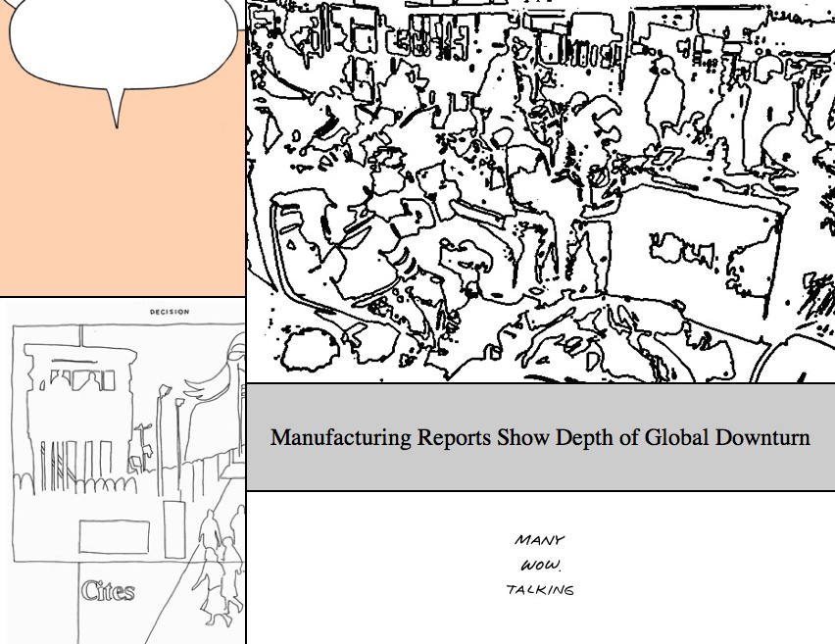Click the winged figure outline in sketch
The width and height of the screenshot is (835, 644).
click(x=221, y=392)
